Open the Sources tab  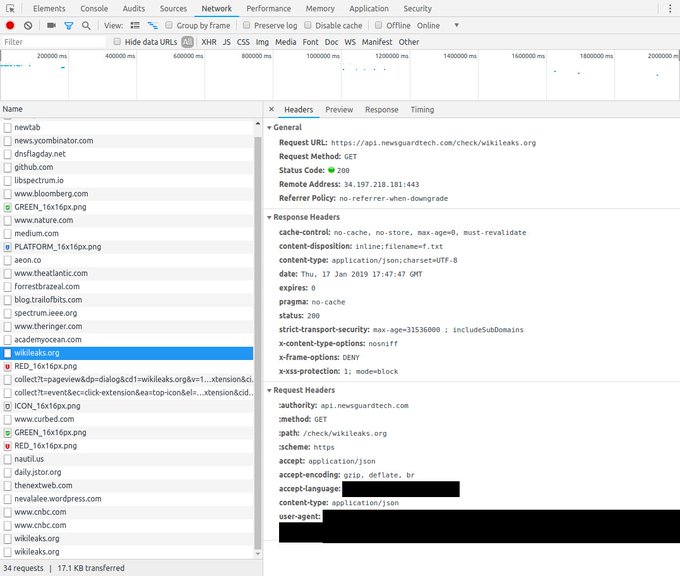(173, 9)
